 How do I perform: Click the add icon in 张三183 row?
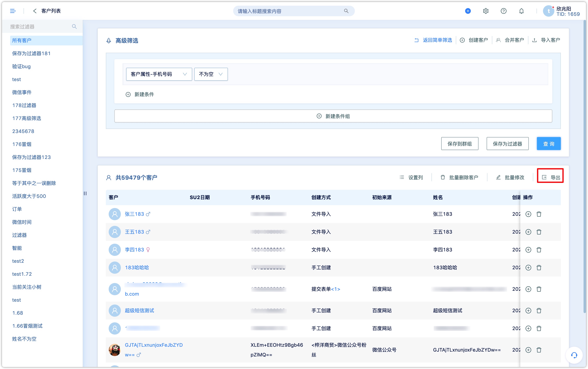(528, 214)
